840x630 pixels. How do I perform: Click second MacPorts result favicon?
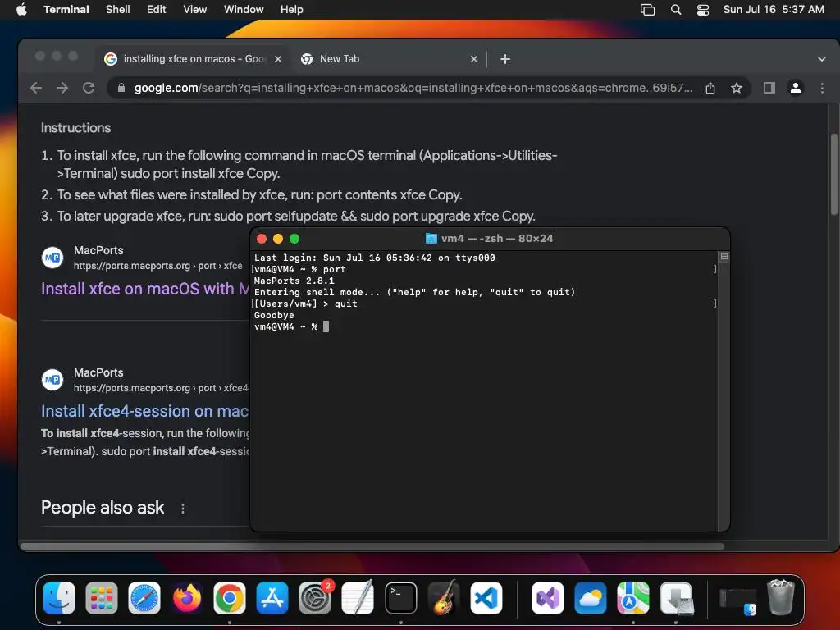(52, 380)
